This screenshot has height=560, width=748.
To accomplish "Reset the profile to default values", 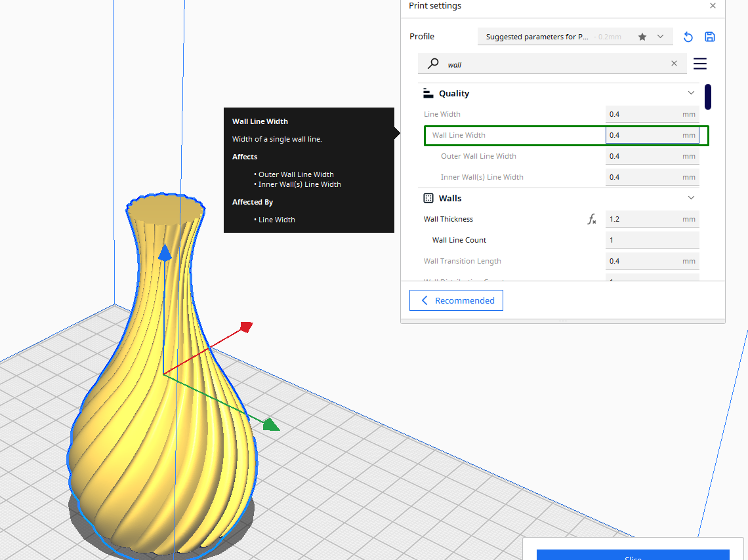I will 688,37.
